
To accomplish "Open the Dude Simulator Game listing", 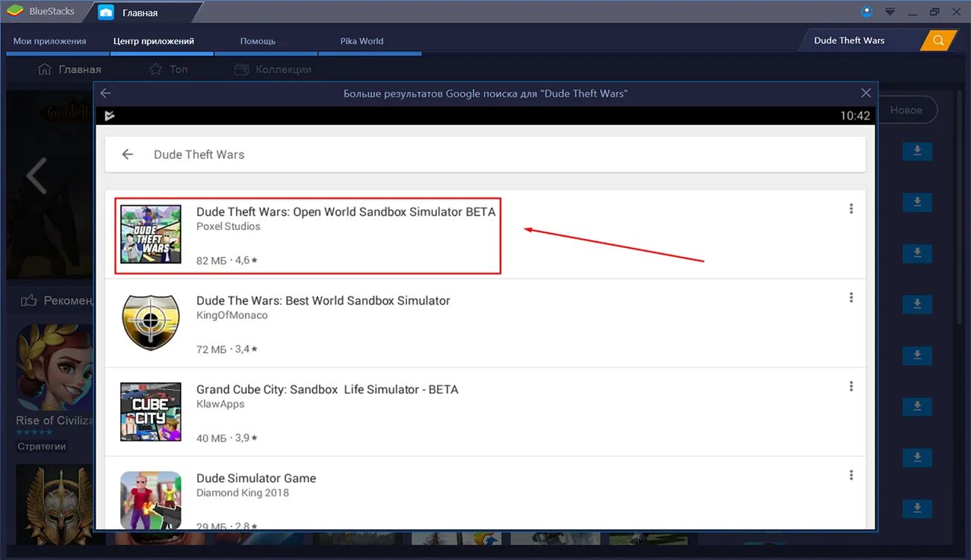I will click(x=256, y=479).
